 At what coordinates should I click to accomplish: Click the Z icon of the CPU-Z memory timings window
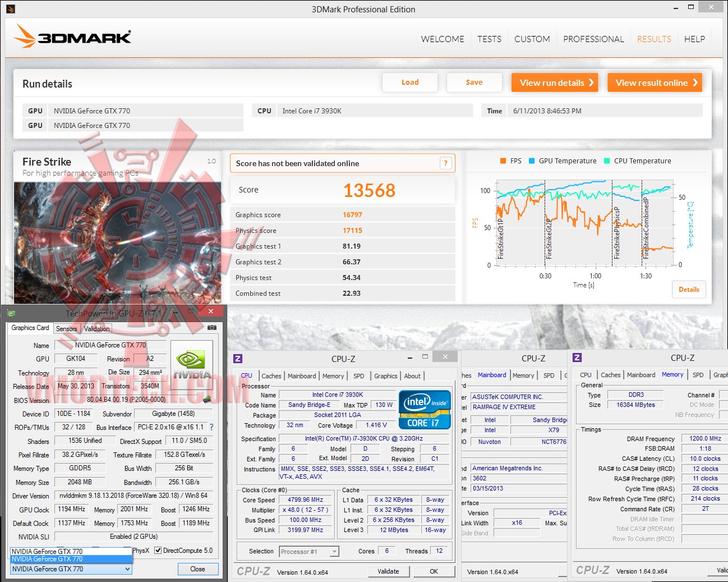[x=577, y=358]
